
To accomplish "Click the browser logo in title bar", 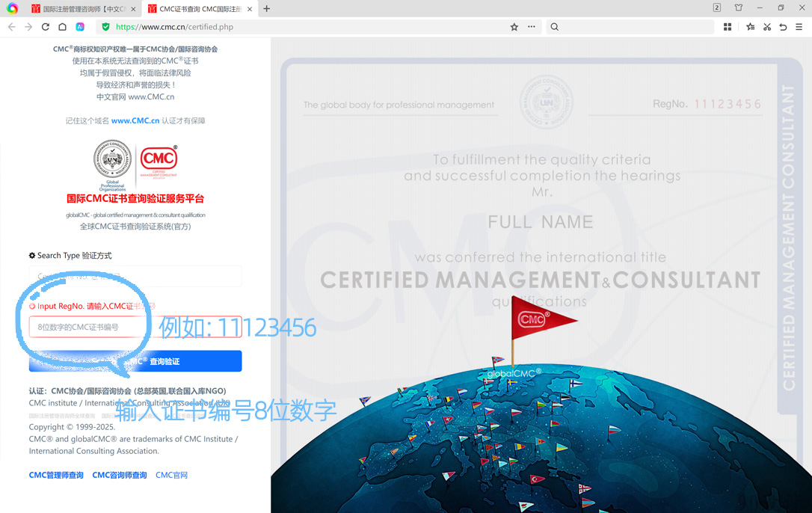I will tap(13, 8).
